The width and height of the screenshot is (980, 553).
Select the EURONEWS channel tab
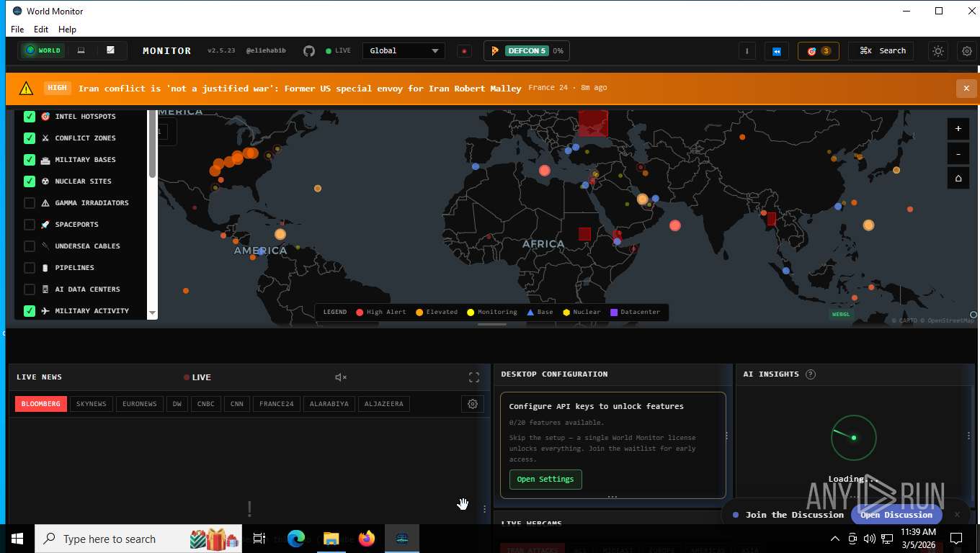point(140,404)
